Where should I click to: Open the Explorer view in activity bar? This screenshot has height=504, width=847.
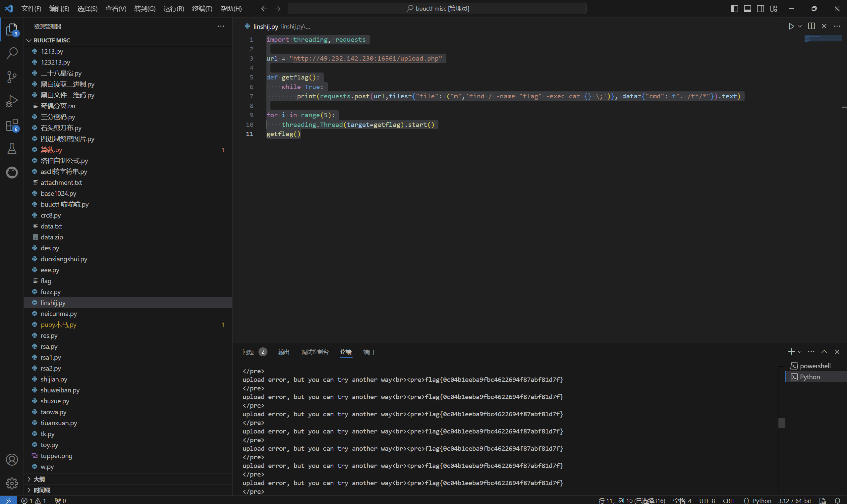(x=12, y=30)
